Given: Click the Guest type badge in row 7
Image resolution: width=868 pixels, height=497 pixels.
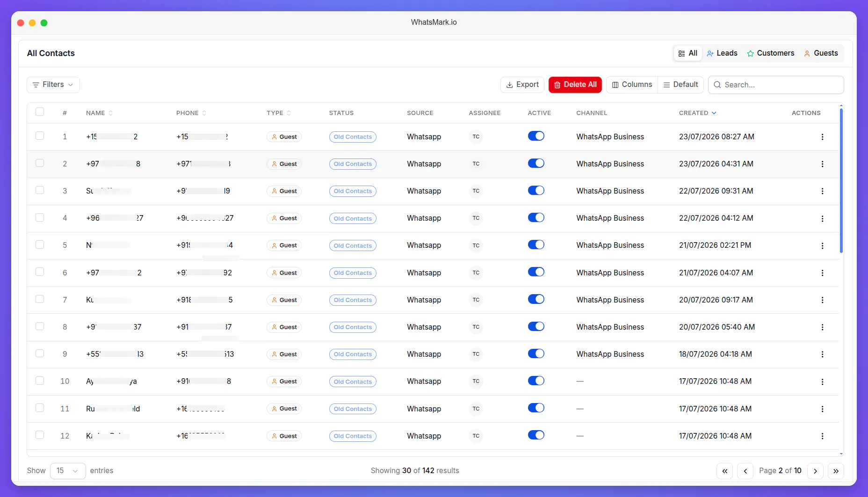Looking at the screenshot, I should pyautogui.click(x=284, y=300).
